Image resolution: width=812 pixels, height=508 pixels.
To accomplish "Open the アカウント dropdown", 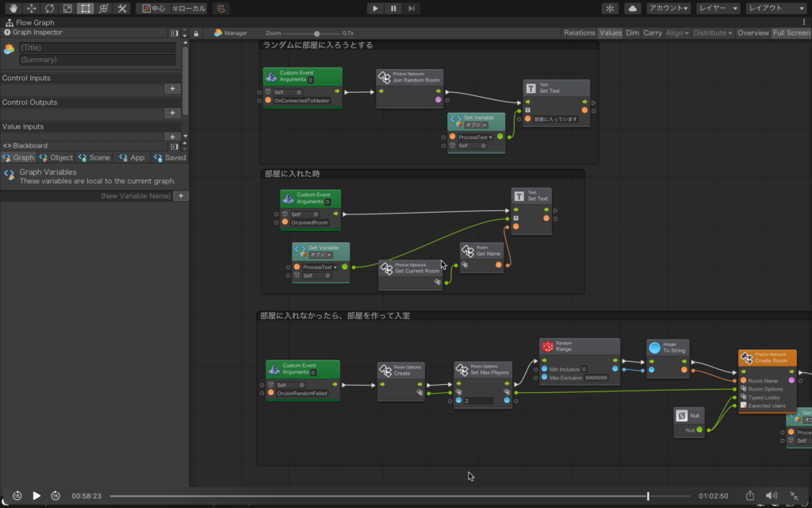I will pos(668,8).
